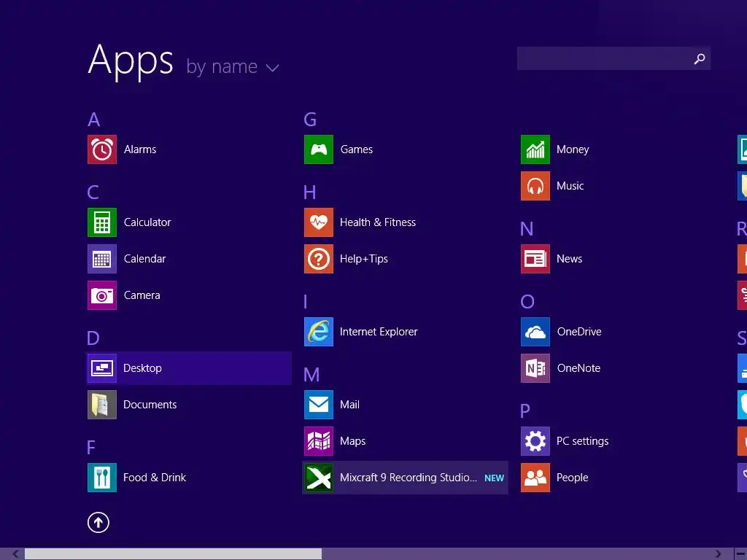Launch Food & Drink app icon
The height and width of the screenshot is (560, 747).
[x=102, y=478]
